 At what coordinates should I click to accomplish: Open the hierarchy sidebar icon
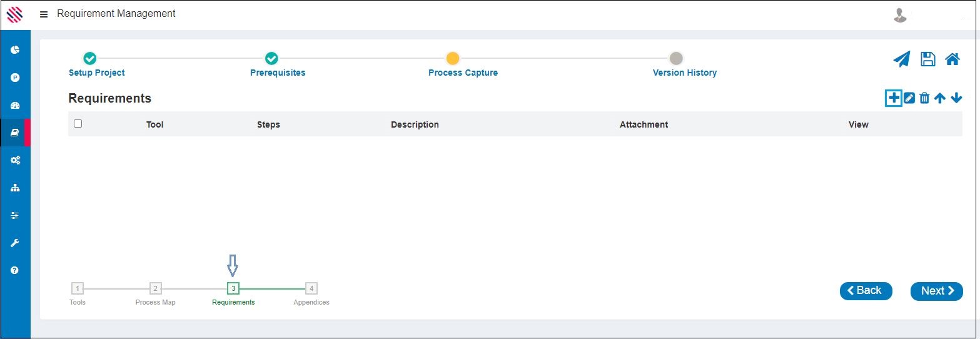[15, 188]
